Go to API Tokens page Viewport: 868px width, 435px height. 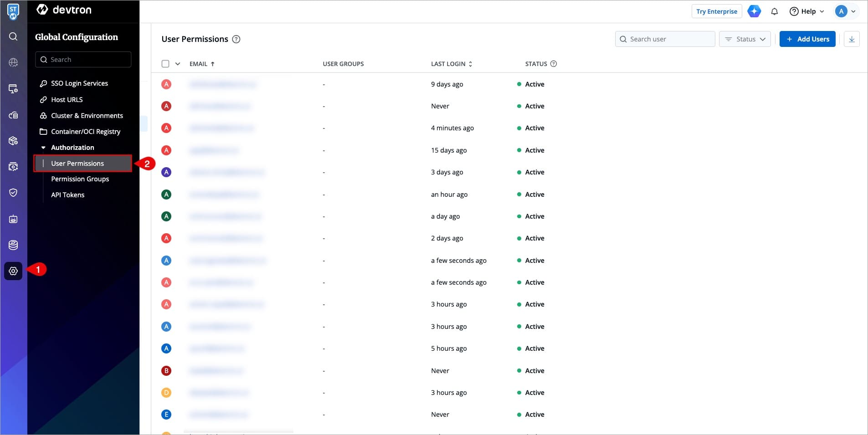pyautogui.click(x=67, y=195)
